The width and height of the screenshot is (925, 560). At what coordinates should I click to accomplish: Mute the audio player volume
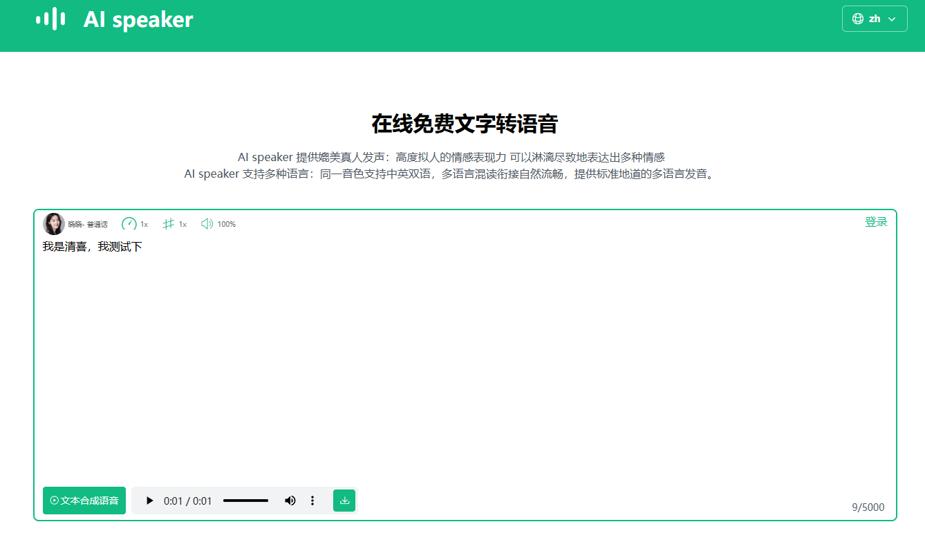(x=290, y=500)
